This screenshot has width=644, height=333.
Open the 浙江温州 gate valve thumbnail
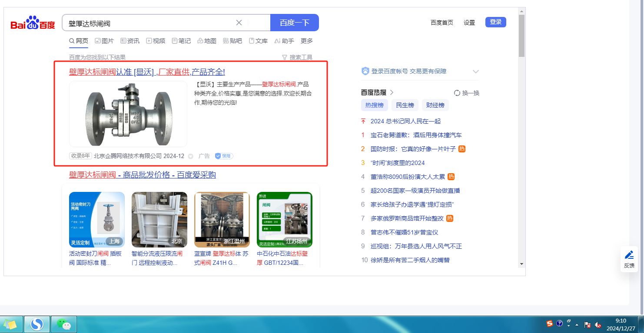click(x=222, y=220)
